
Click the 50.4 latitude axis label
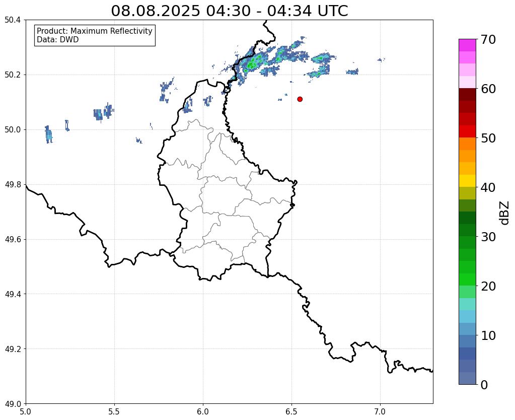click(x=13, y=20)
